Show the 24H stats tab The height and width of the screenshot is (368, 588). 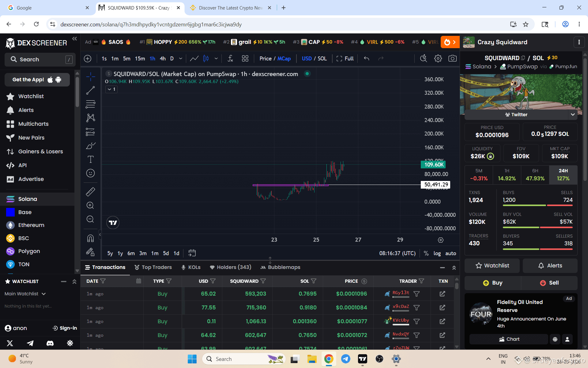(563, 175)
